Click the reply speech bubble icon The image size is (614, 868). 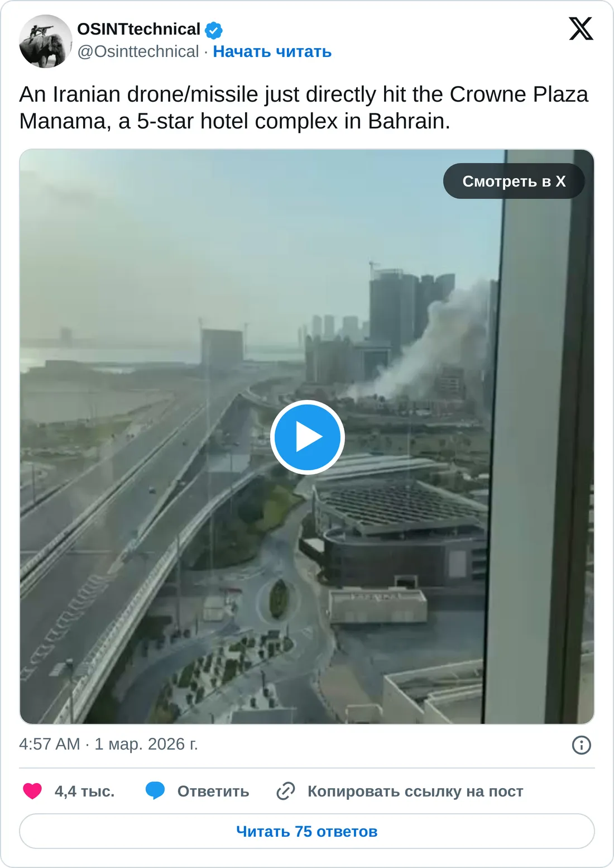(x=155, y=791)
